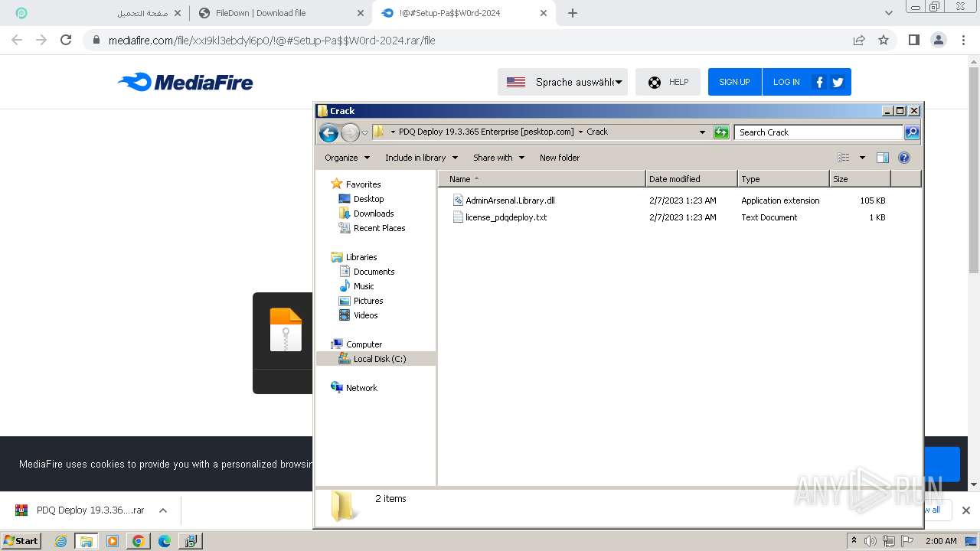Change view using the Views icon
Screen dimensions: 980x551
click(x=844, y=158)
